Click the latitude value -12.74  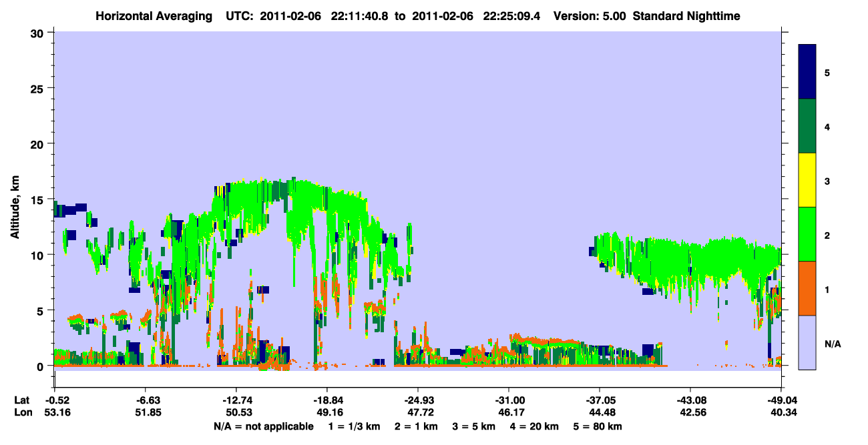click(x=236, y=400)
